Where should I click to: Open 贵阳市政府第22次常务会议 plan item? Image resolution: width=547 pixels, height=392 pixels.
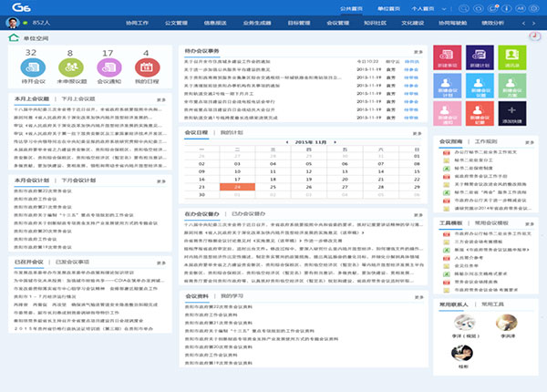point(43,191)
